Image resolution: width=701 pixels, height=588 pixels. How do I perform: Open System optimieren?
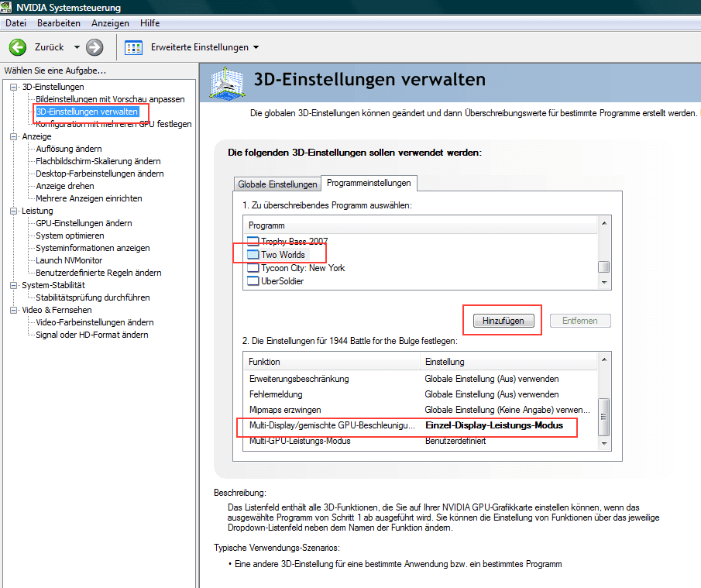point(70,236)
